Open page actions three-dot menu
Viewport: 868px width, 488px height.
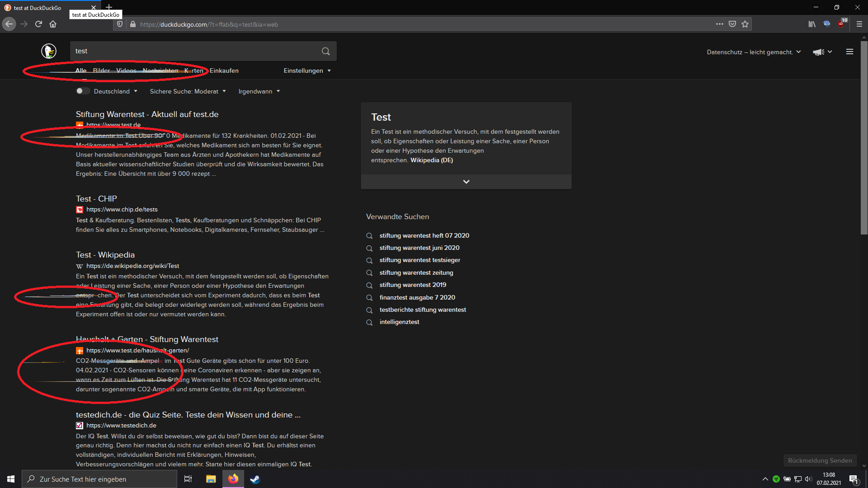point(720,24)
